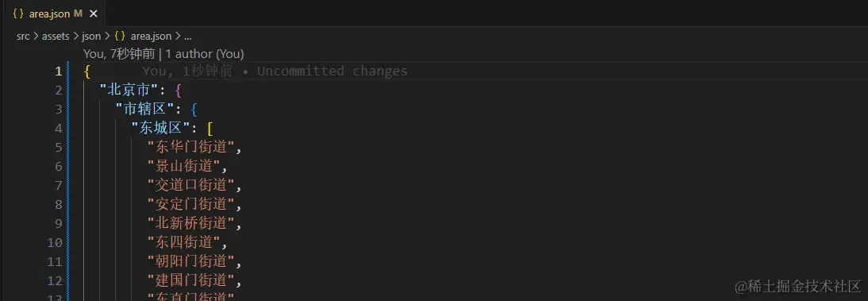Viewport: 868px width, 301px height.
Task: Open the json breadcrumb folder
Action: 91,36
